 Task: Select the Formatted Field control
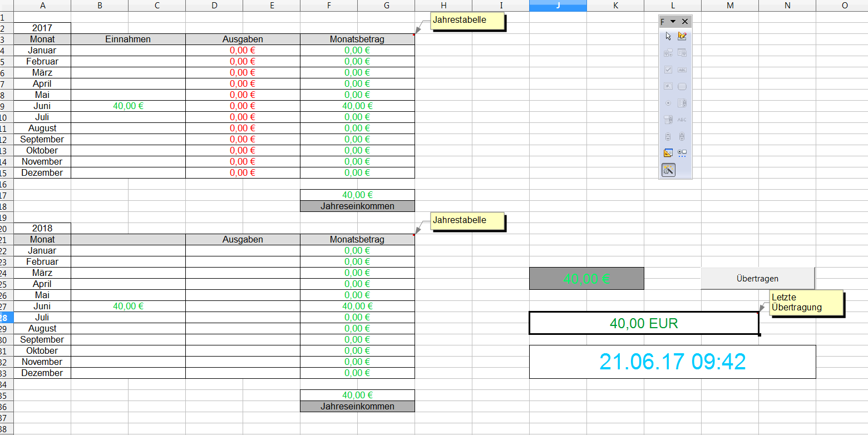pyautogui.click(x=668, y=86)
